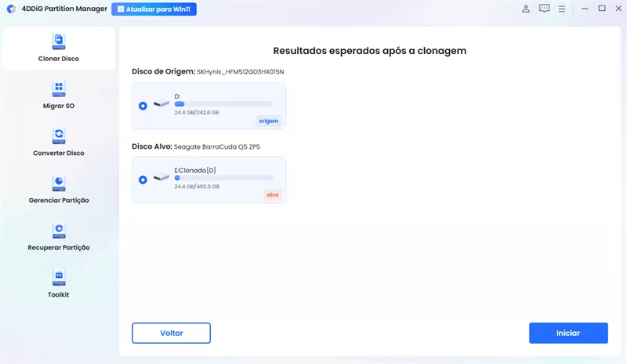Screen dimensions: 627x364
Task: Close the 4DDiG window
Action: [618, 9]
